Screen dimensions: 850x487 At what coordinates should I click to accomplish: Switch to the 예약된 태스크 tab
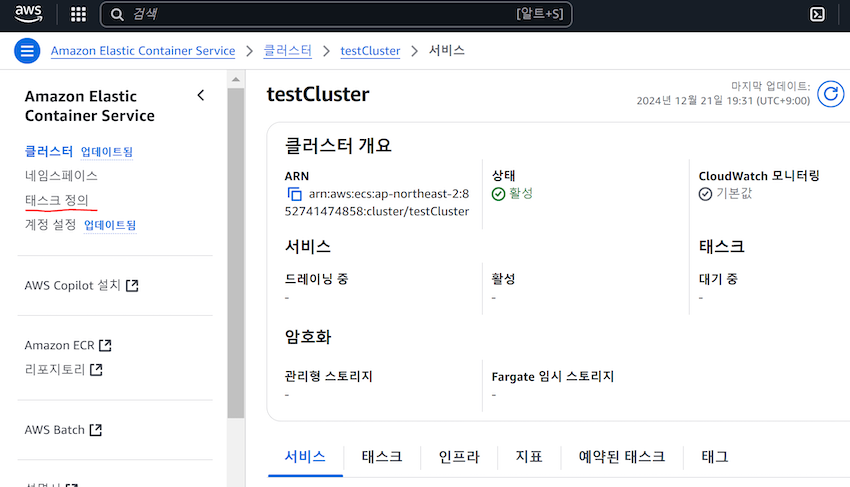(622, 457)
